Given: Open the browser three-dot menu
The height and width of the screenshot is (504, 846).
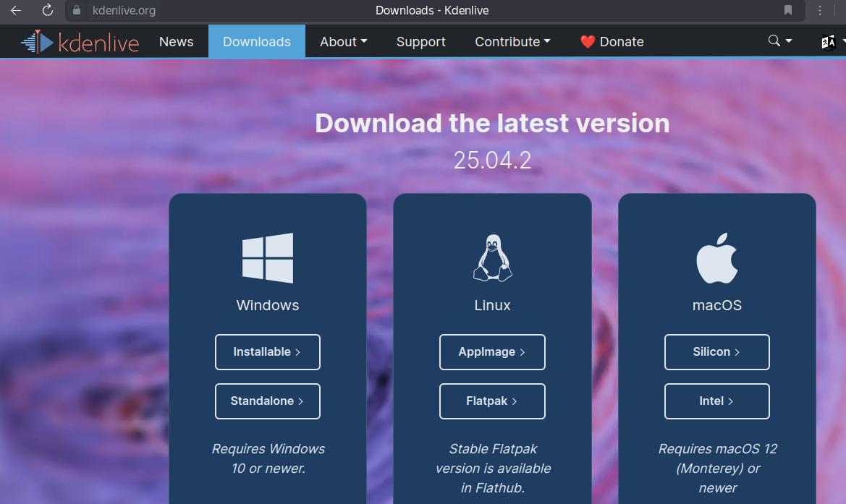Looking at the screenshot, I should tap(819, 10).
